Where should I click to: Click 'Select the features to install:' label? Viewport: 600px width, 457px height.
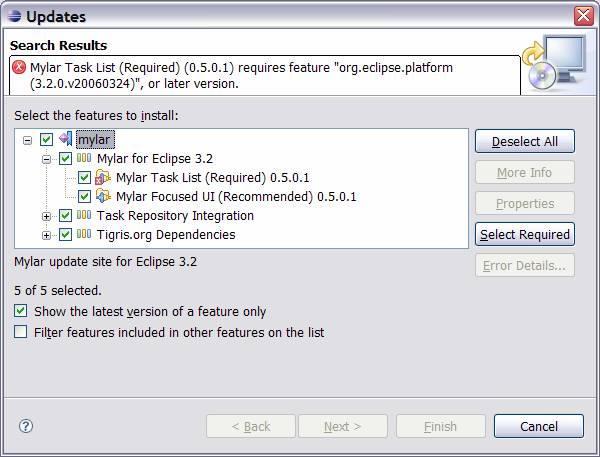96,115
